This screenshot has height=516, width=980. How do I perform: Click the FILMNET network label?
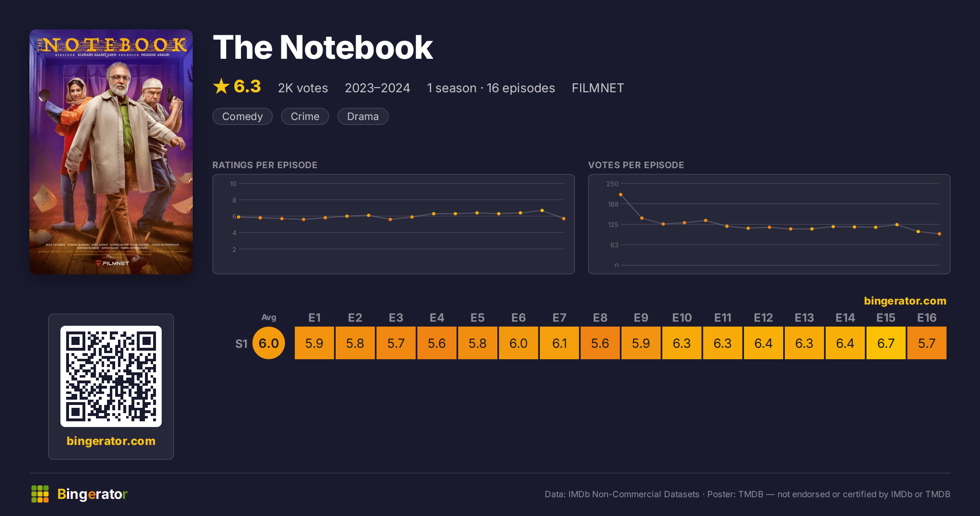click(x=598, y=88)
